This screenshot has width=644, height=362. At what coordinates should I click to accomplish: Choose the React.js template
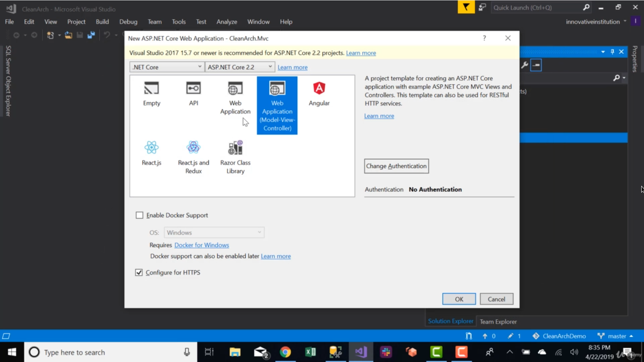click(151, 153)
